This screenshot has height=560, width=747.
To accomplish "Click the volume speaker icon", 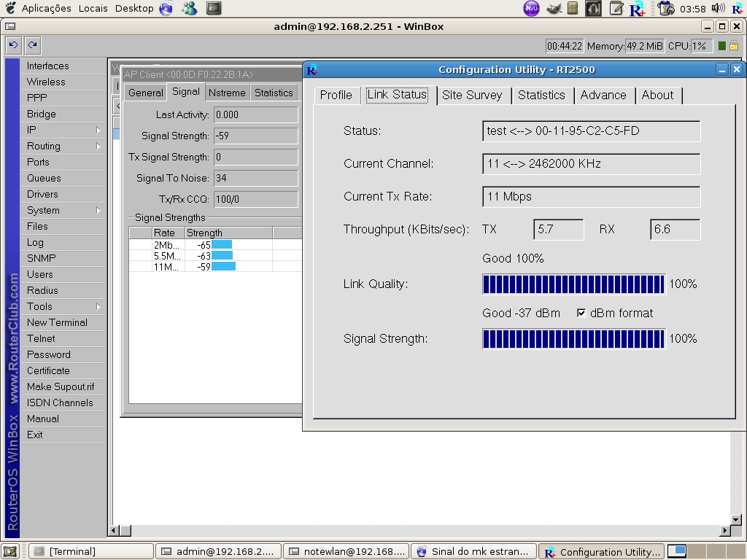I will 718,8.
